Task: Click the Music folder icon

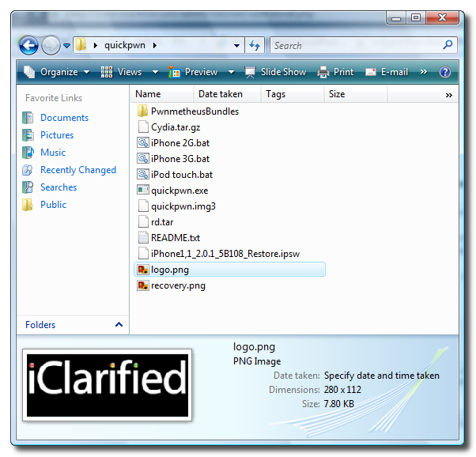Action: click(x=28, y=153)
